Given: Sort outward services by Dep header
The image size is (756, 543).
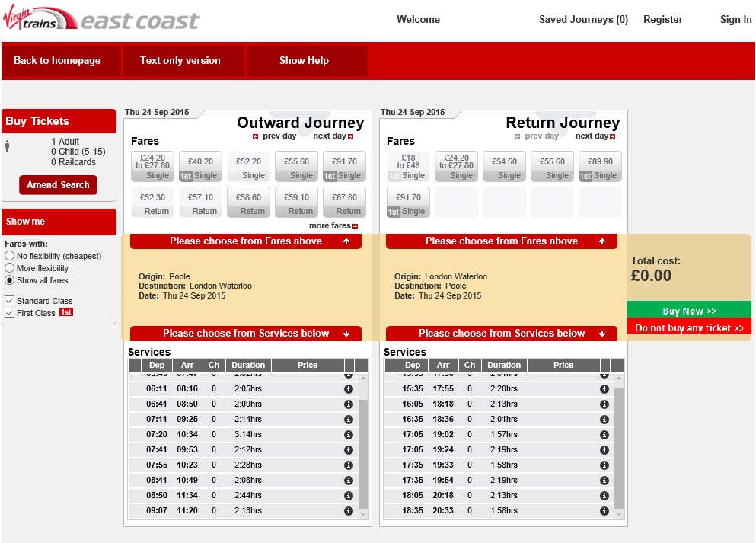Looking at the screenshot, I should [x=157, y=365].
